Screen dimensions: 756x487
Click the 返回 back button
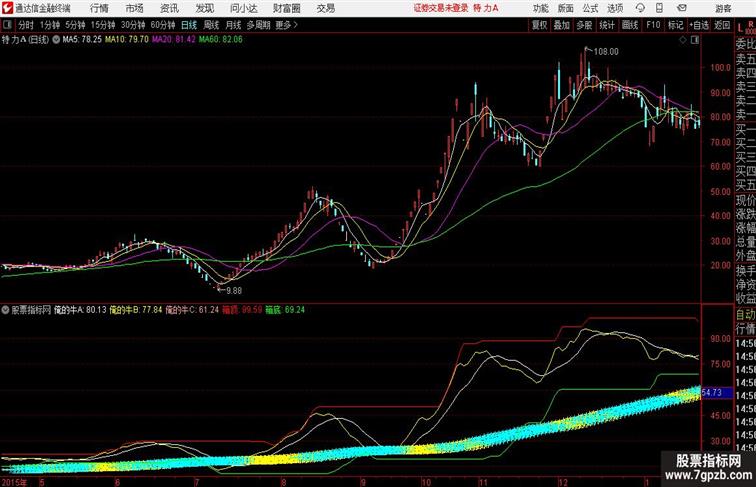click(x=722, y=25)
